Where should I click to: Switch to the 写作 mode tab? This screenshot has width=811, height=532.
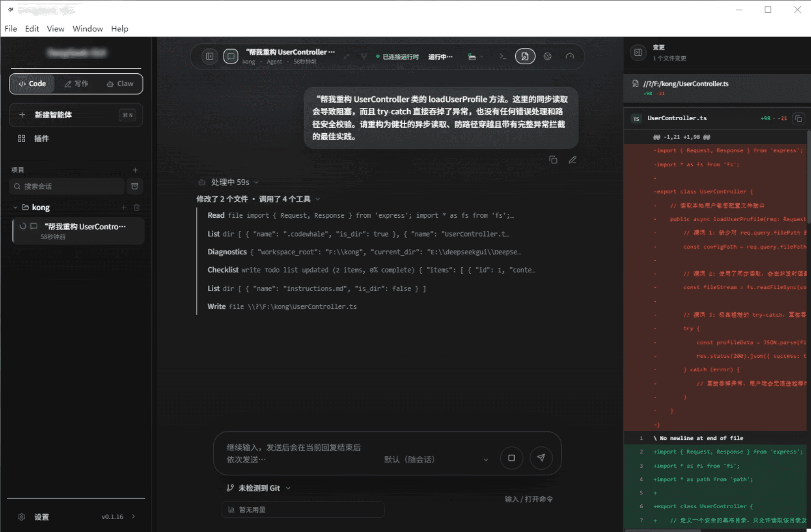pos(76,84)
